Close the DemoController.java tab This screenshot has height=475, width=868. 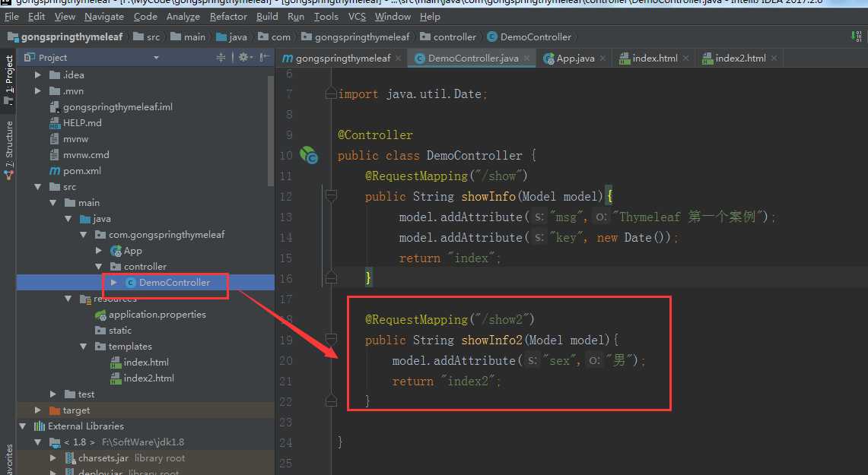tap(526, 58)
